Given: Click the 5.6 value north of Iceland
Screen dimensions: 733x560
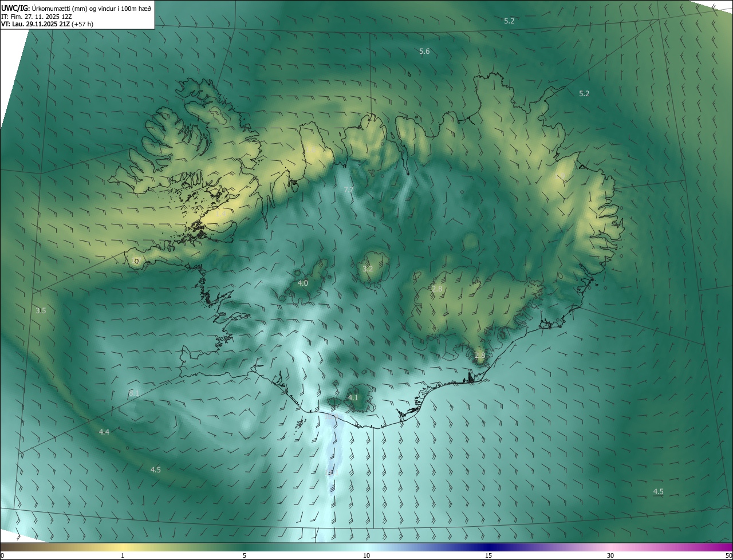Looking at the screenshot, I should point(424,52).
